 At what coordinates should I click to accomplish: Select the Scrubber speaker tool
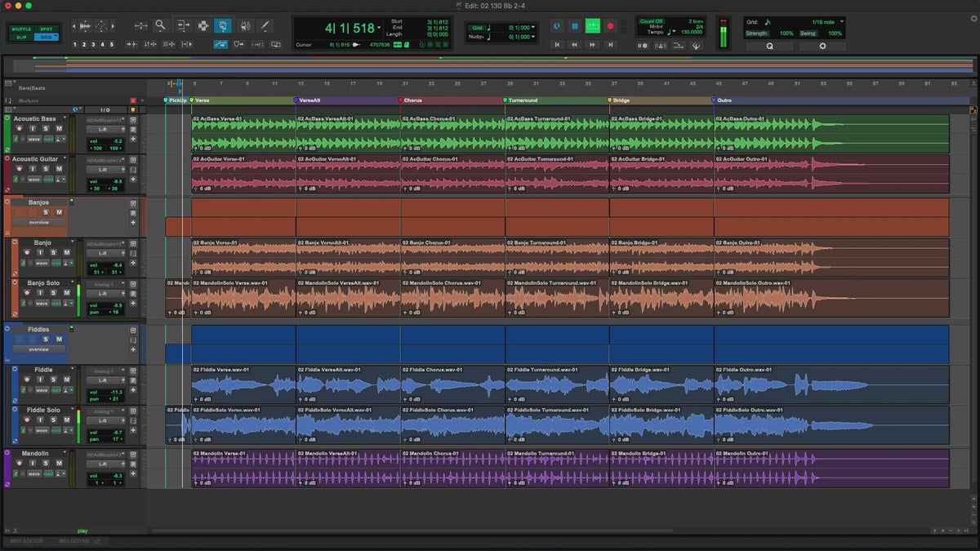243,25
